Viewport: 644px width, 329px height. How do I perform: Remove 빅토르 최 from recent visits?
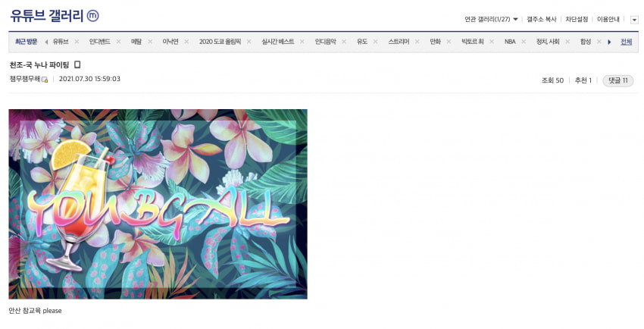coord(492,42)
